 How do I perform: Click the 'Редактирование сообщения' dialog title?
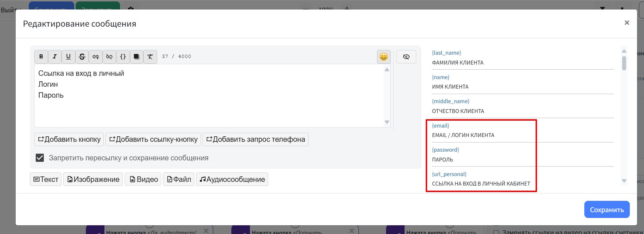[80, 24]
